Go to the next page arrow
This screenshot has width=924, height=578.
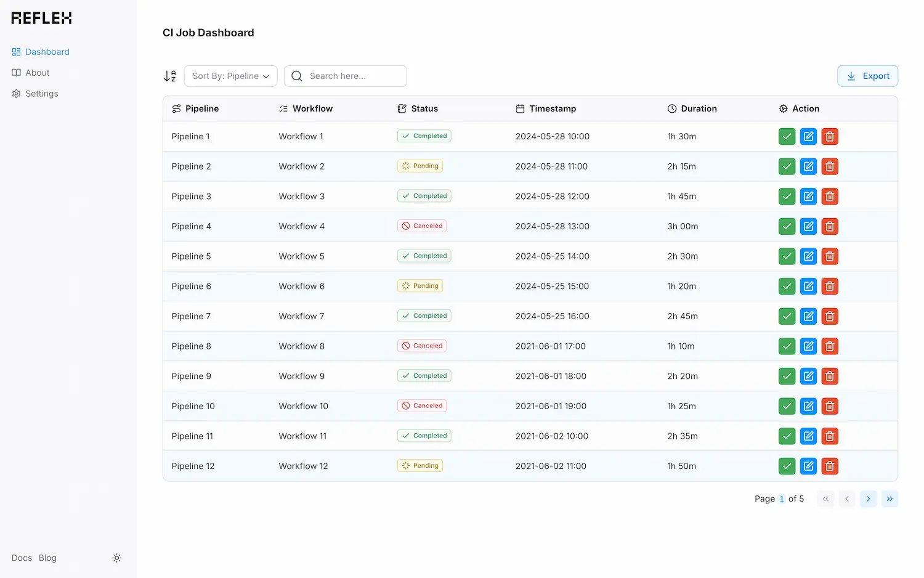(x=868, y=499)
